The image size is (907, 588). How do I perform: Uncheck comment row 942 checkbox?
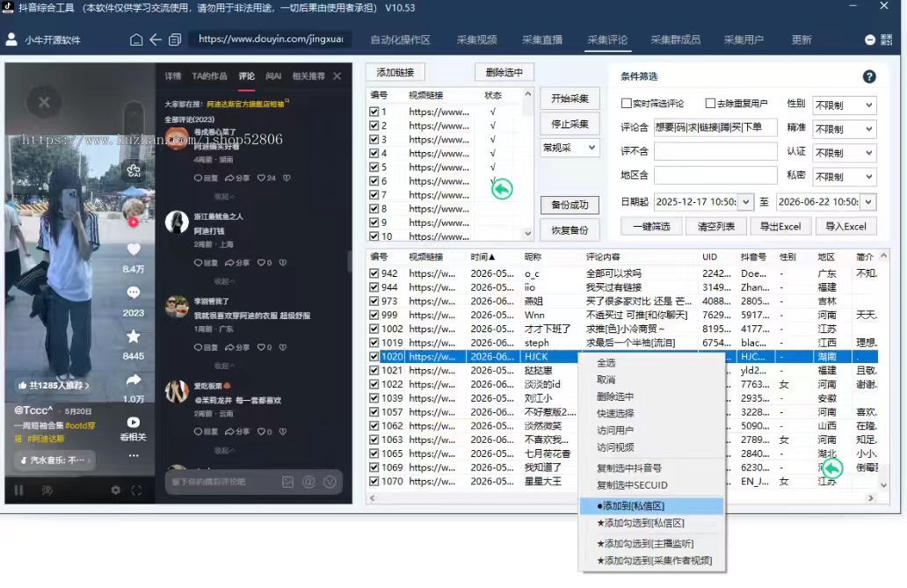point(374,273)
